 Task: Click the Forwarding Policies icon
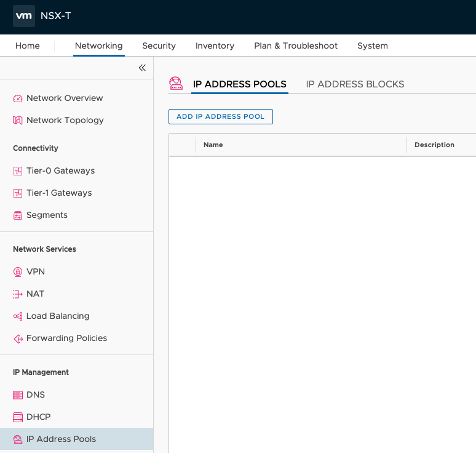tap(18, 339)
